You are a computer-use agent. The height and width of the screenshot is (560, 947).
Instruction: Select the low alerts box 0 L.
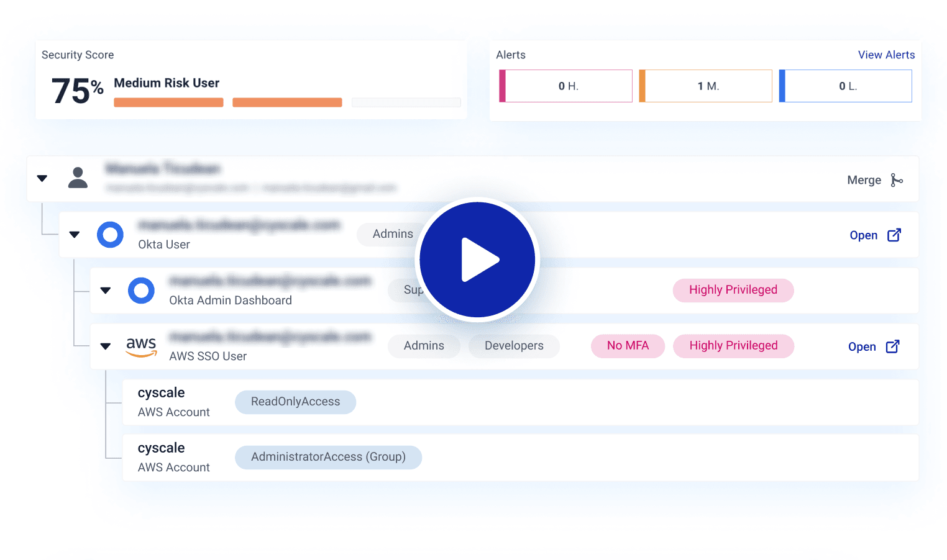point(846,86)
